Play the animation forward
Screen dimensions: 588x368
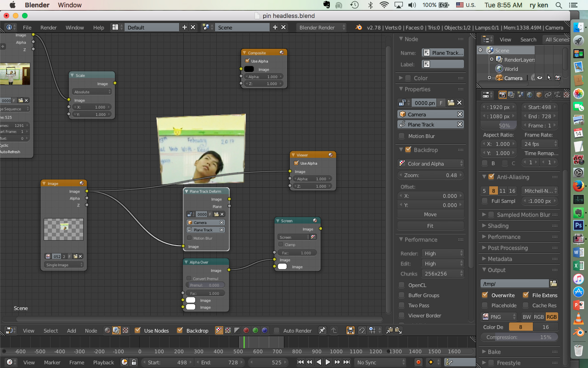pos(328,362)
